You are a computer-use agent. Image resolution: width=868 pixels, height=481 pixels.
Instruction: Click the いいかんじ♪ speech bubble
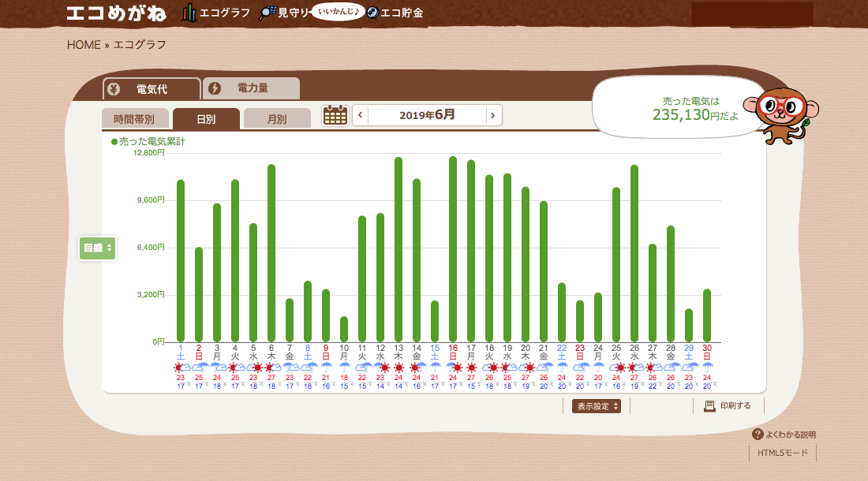tap(339, 12)
